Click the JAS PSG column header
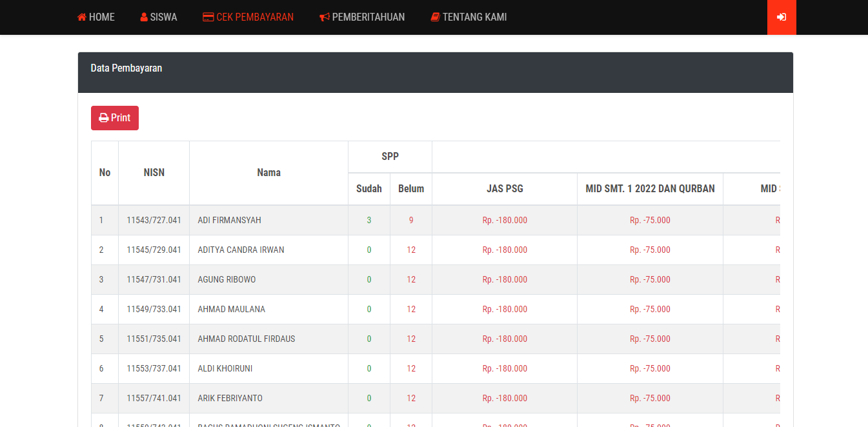Viewport: 868px width, 427px height. tap(505, 189)
